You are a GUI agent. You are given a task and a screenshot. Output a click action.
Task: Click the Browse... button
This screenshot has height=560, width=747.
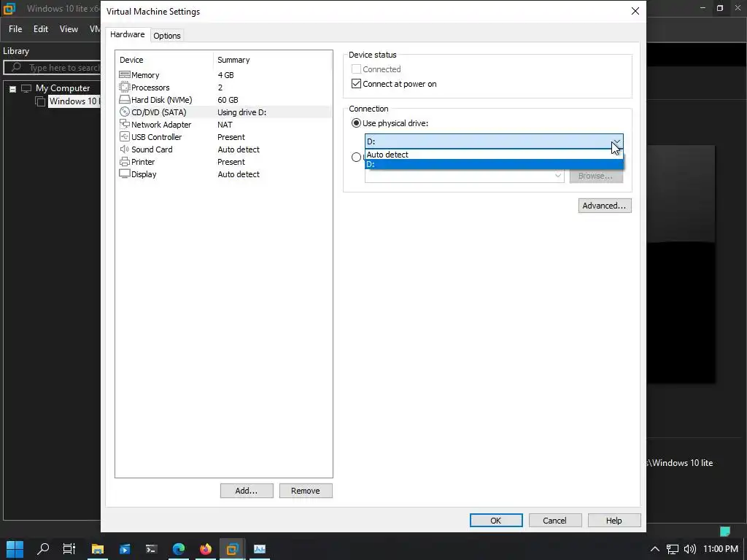(596, 176)
